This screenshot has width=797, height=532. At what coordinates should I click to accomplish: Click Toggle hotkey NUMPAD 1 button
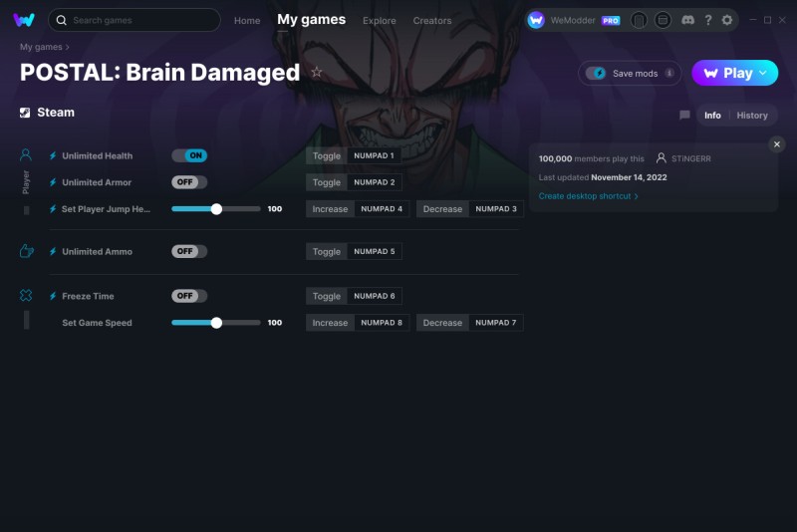354,155
